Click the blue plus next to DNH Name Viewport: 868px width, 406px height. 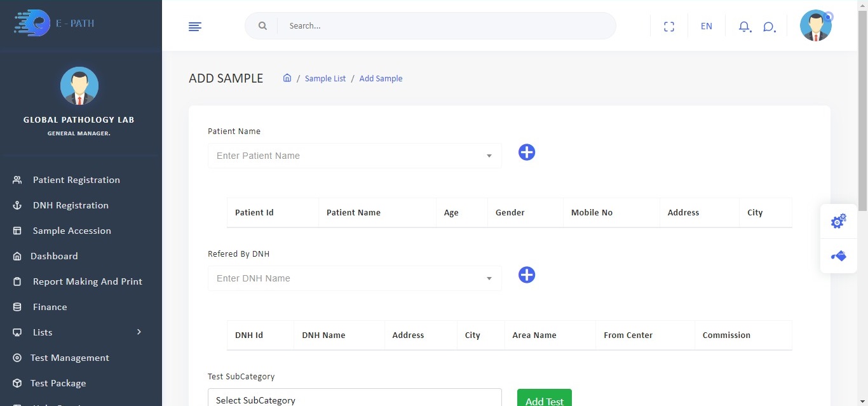527,275
